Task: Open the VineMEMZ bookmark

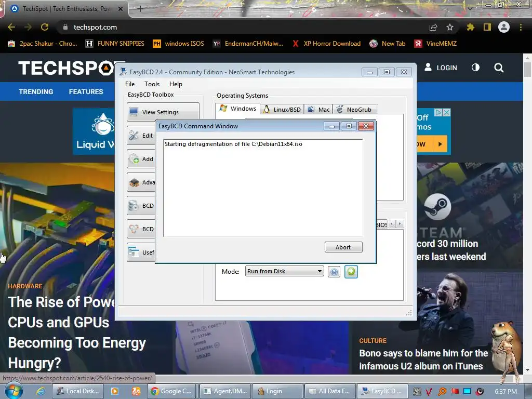Action: 436,44
